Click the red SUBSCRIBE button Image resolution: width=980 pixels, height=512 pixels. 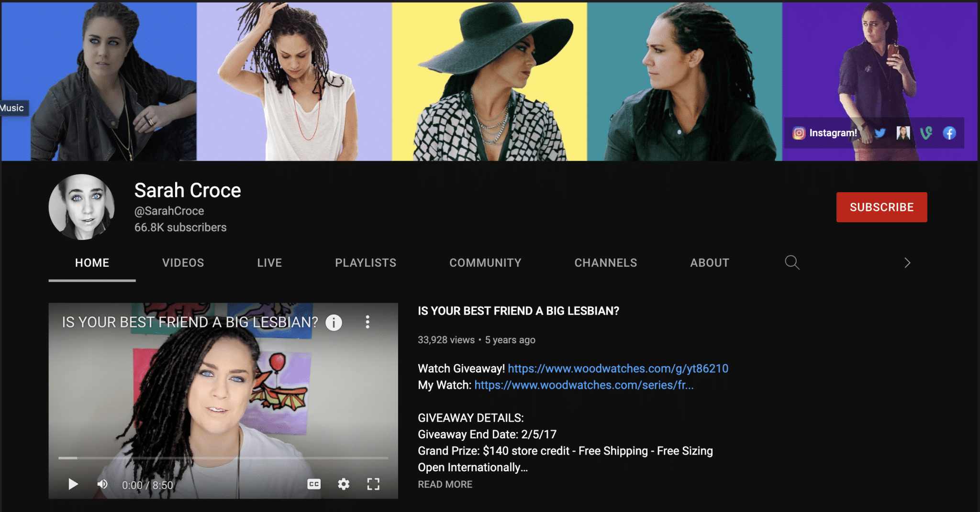coord(881,207)
